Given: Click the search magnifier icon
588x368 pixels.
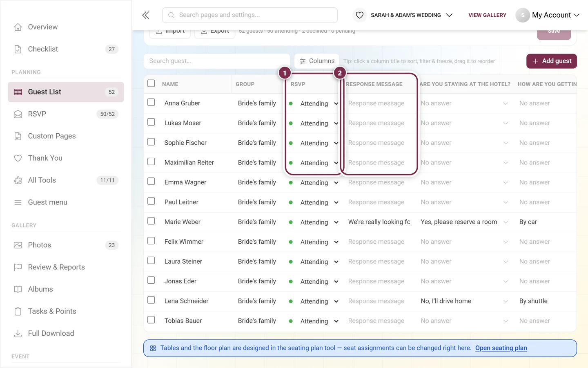Looking at the screenshot, I should [x=171, y=15].
